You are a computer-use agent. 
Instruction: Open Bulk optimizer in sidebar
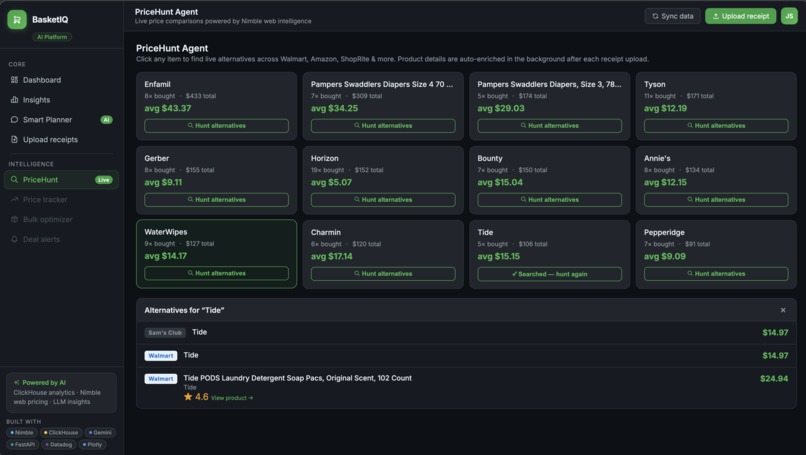pos(61,220)
